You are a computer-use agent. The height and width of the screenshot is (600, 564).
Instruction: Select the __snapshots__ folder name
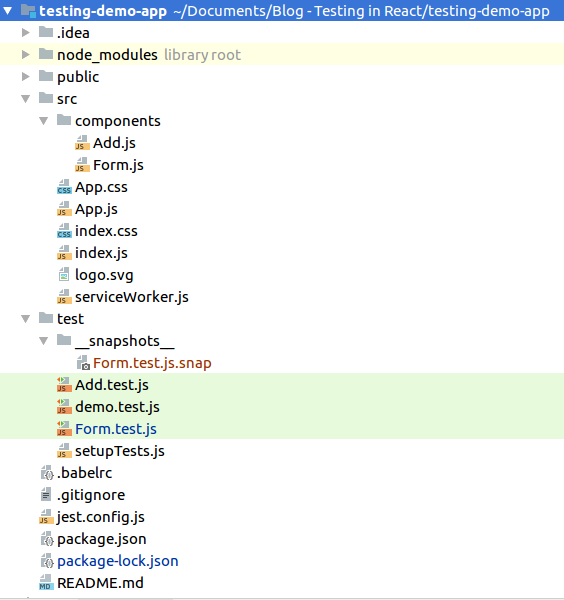click(125, 341)
